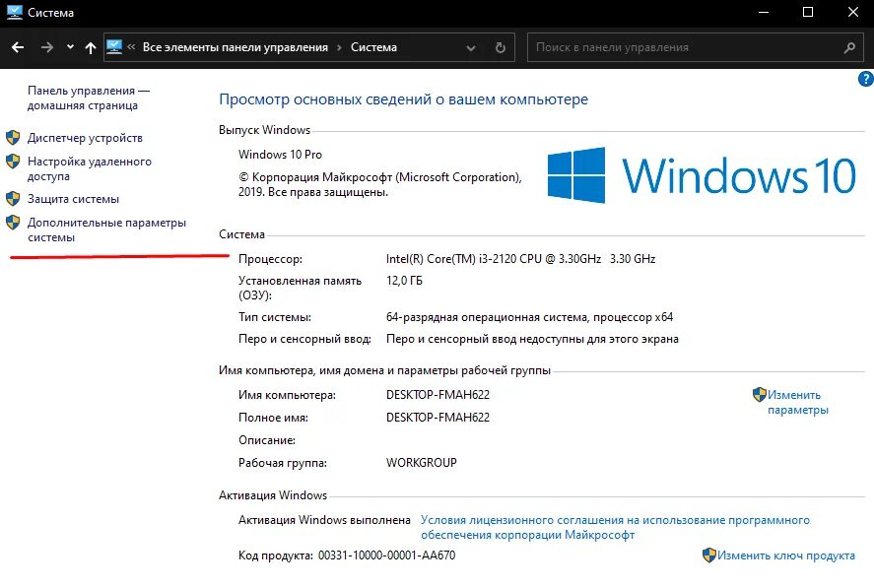This screenshot has width=874, height=588.
Task: Expand address bar history dropdown
Action: pyautogui.click(x=471, y=48)
